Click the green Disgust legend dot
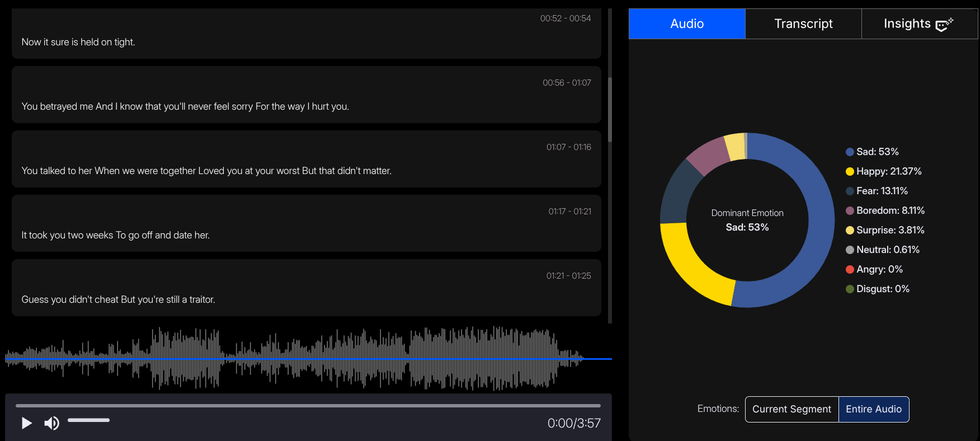 coord(850,289)
